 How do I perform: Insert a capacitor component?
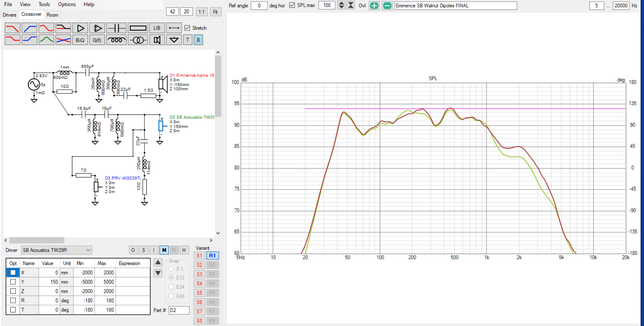coord(116,28)
